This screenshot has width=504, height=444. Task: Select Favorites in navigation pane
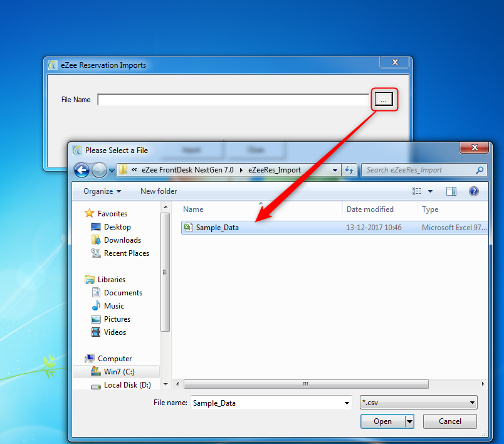coord(112,214)
